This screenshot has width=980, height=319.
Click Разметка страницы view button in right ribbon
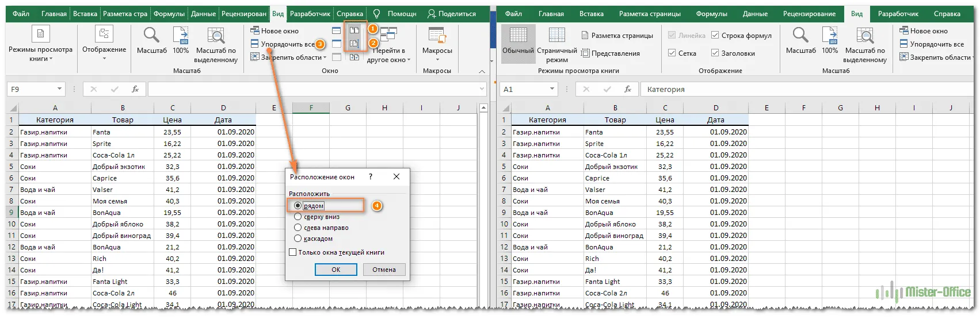coord(617,36)
